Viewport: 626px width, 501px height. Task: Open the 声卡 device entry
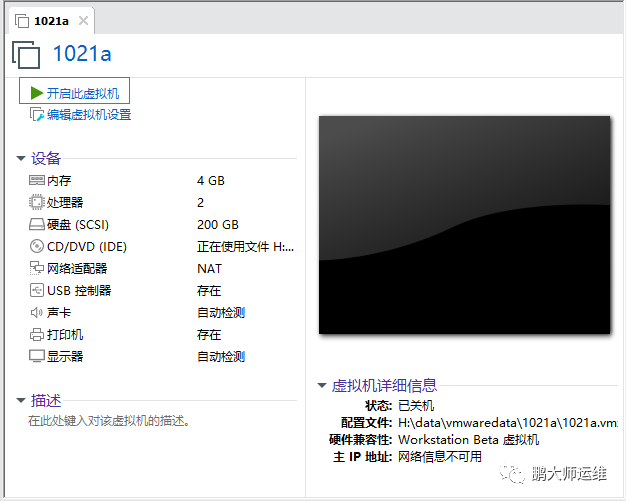[59, 312]
